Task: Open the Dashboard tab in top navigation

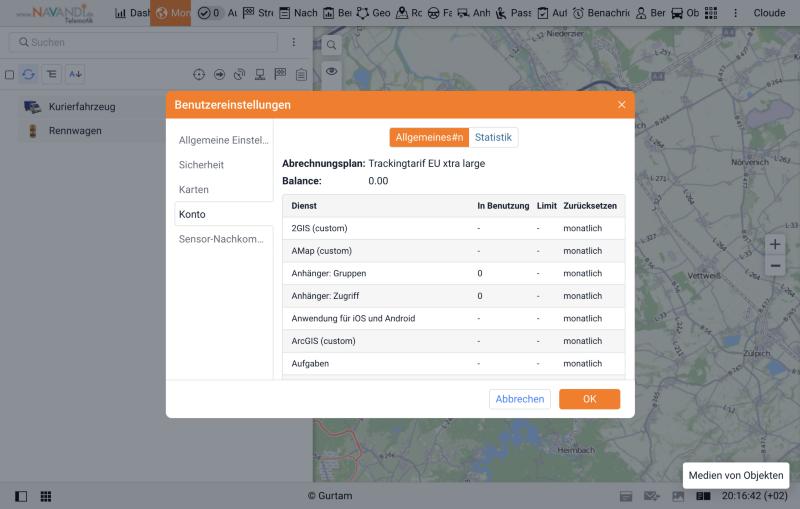Action: point(132,13)
